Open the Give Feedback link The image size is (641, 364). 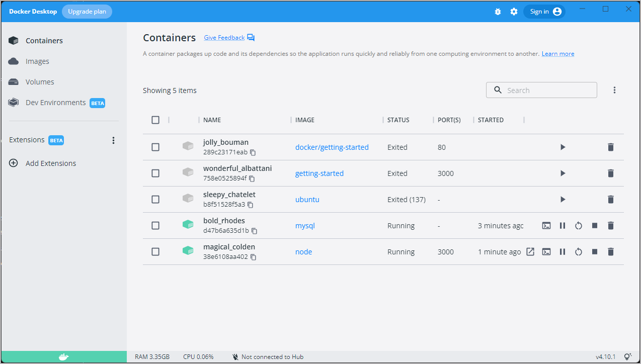224,38
